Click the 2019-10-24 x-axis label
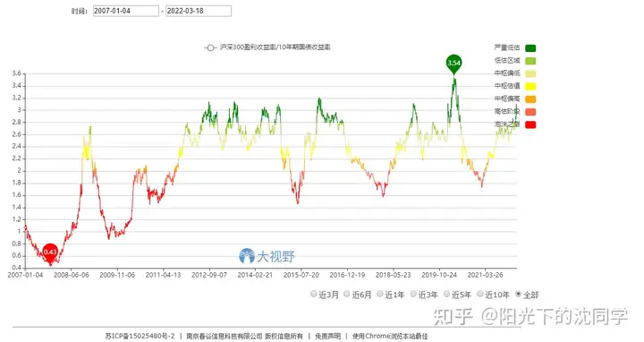644x342 pixels. coord(439,275)
